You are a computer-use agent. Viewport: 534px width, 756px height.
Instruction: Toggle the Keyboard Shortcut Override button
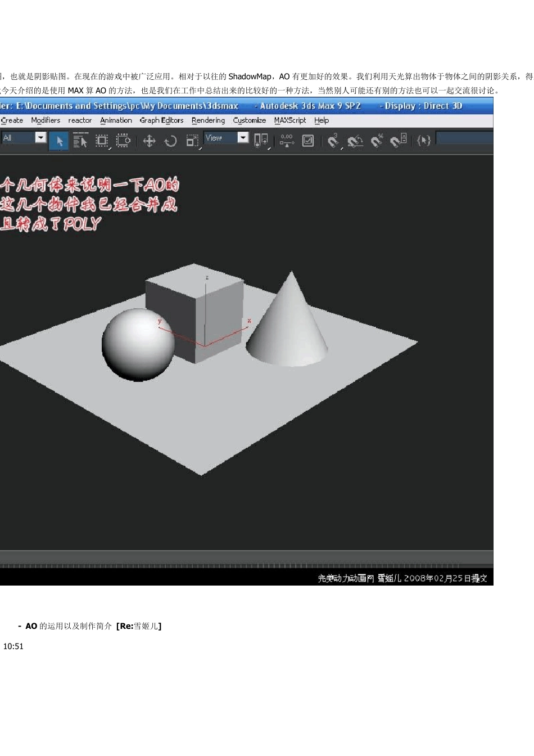(x=308, y=141)
